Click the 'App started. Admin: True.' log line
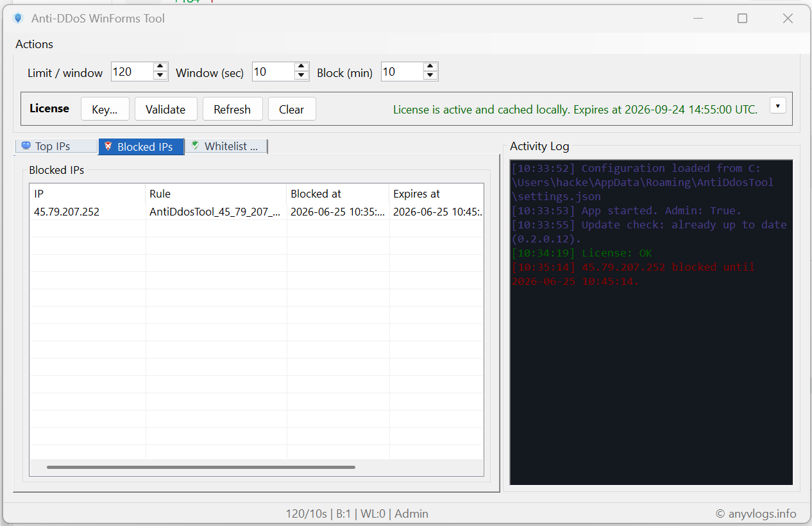 (627, 211)
